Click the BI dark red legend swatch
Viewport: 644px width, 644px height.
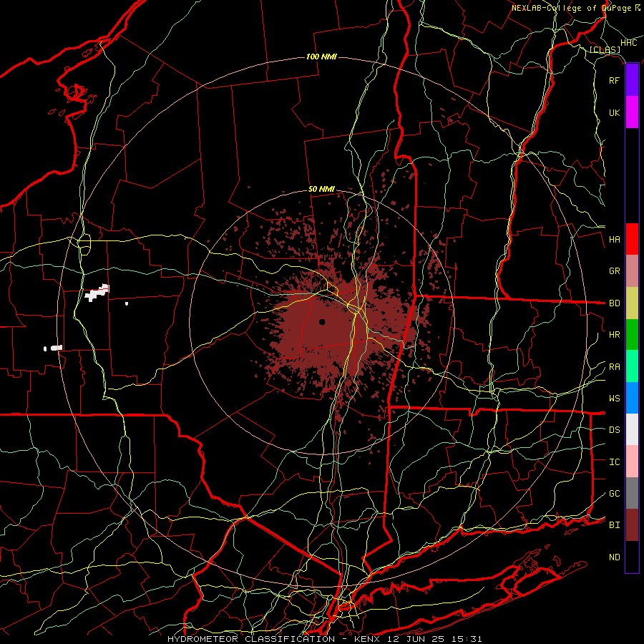[x=632, y=525]
